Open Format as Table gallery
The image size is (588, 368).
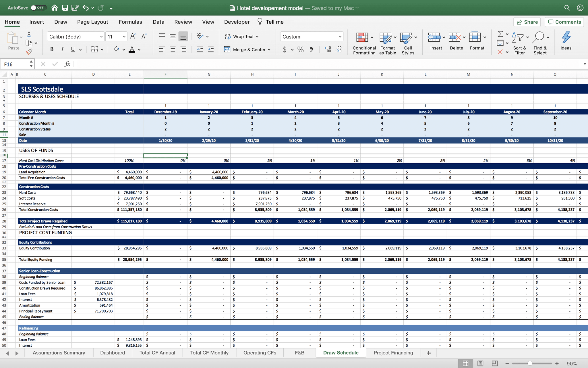click(388, 43)
